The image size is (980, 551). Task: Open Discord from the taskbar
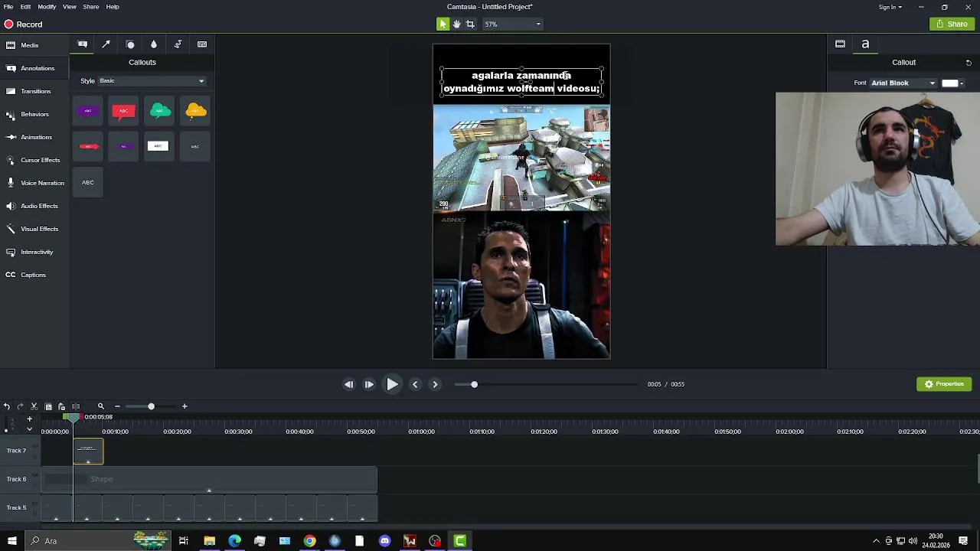point(384,541)
